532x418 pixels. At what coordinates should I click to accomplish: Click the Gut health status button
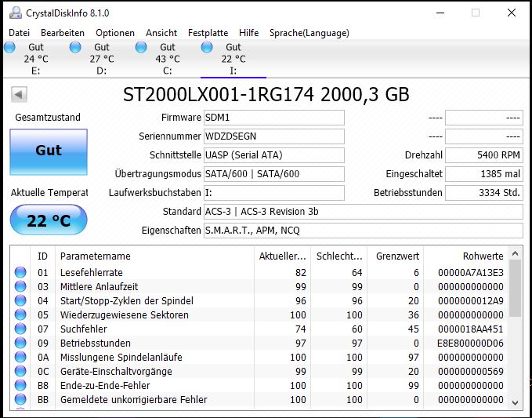(49, 152)
